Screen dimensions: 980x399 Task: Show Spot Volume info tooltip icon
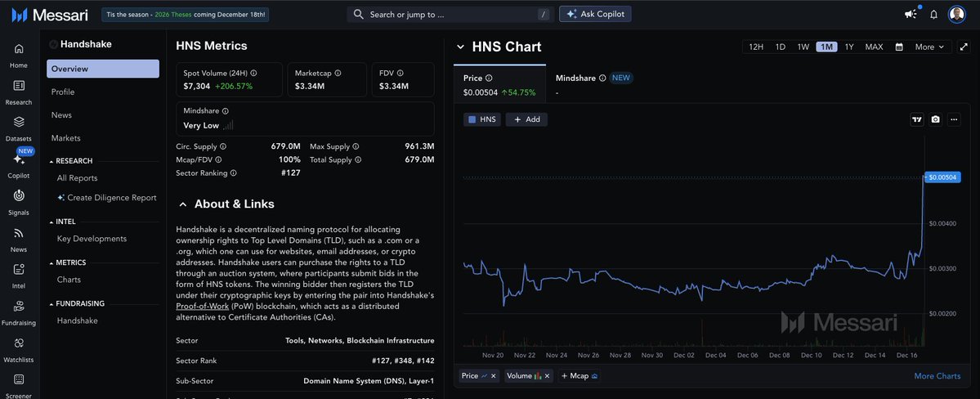coord(253,73)
